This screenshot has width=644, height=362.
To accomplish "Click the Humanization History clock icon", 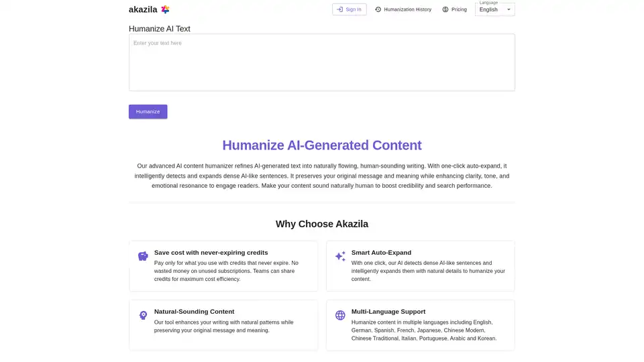I will point(378,9).
